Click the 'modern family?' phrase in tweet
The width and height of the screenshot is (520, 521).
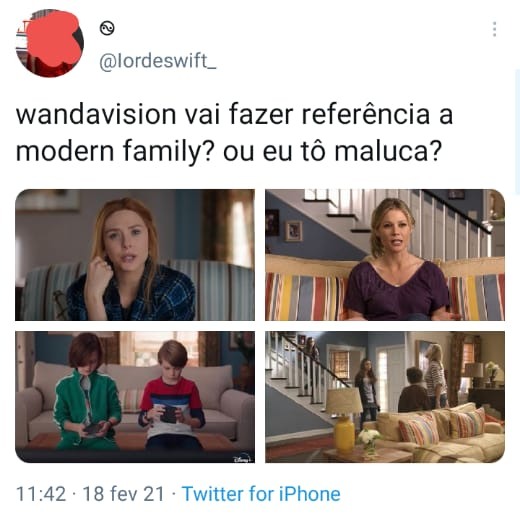[x=114, y=151]
